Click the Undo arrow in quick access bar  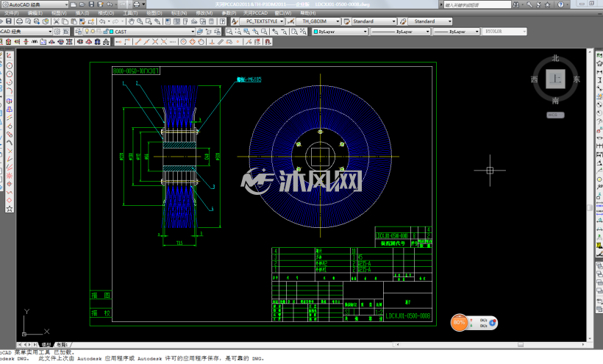pyautogui.click(x=110, y=4)
